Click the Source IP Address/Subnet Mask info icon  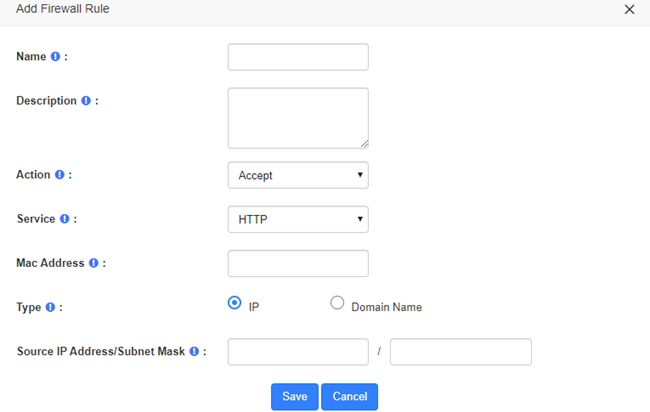tap(194, 351)
